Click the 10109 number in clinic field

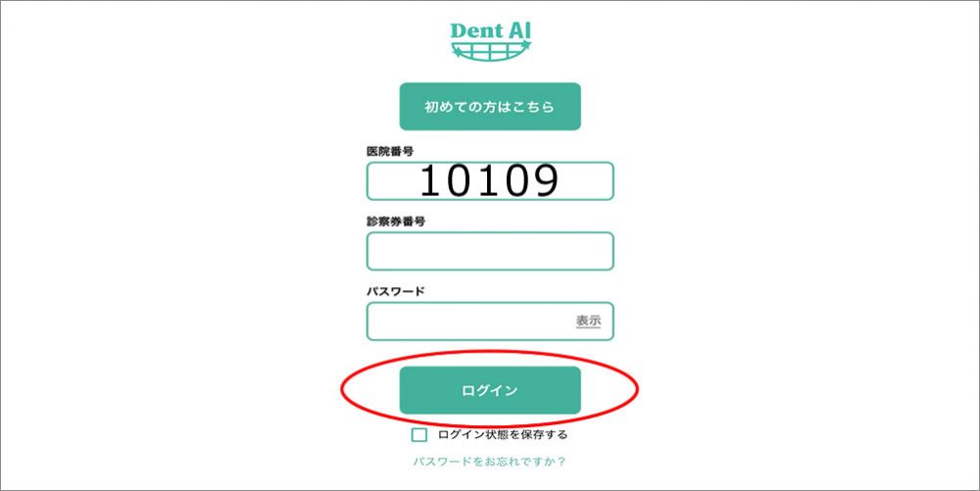488,181
